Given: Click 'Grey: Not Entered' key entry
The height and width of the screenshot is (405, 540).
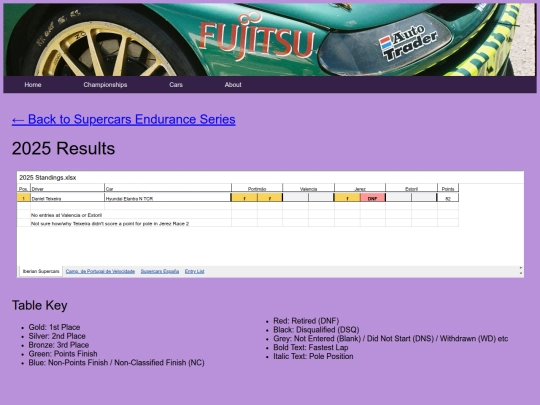Looking at the screenshot, I should pos(391,339).
